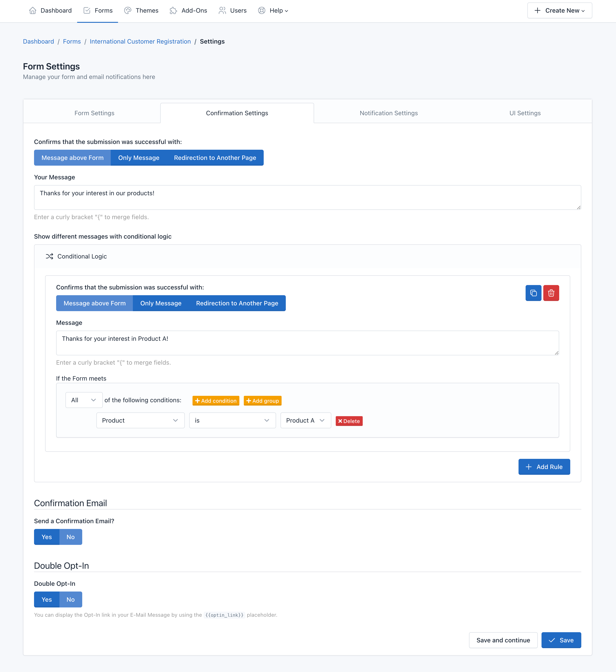Viewport: 616px width, 672px height.
Task: Open the Product condition field dropdown
Action: click(x=140, y=420)
